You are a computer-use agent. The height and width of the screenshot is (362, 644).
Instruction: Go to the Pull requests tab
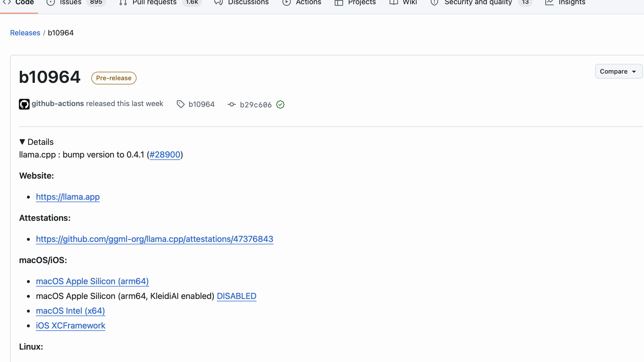point(160,2)
